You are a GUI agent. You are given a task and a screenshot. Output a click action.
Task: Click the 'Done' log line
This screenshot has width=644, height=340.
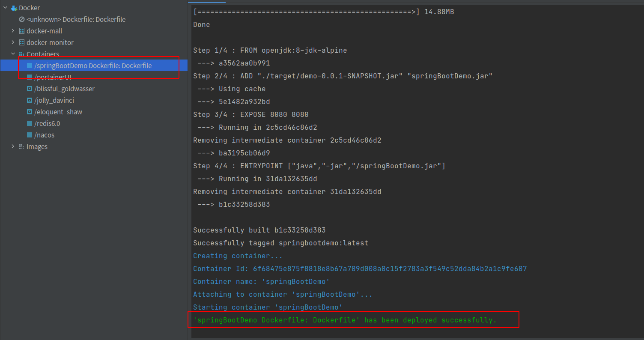(202, 25)
